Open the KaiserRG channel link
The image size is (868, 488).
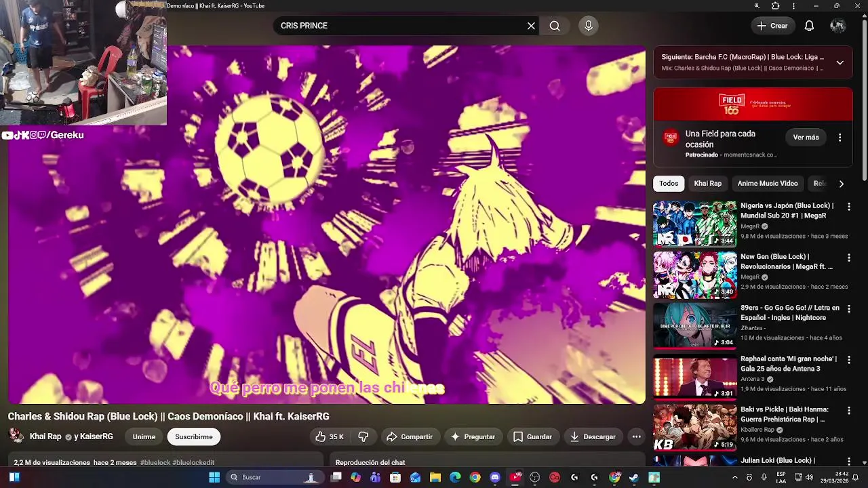pyautogui.click(x=96, y=436)
